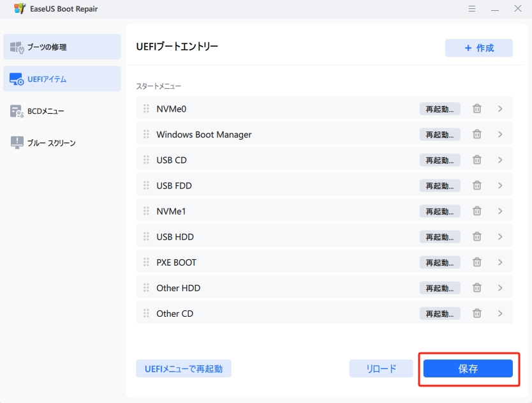Expand Windows Boot Manager chevron arrow
Image resolution: width=532 pixels, height=403 pixels.
pos(500,135)
